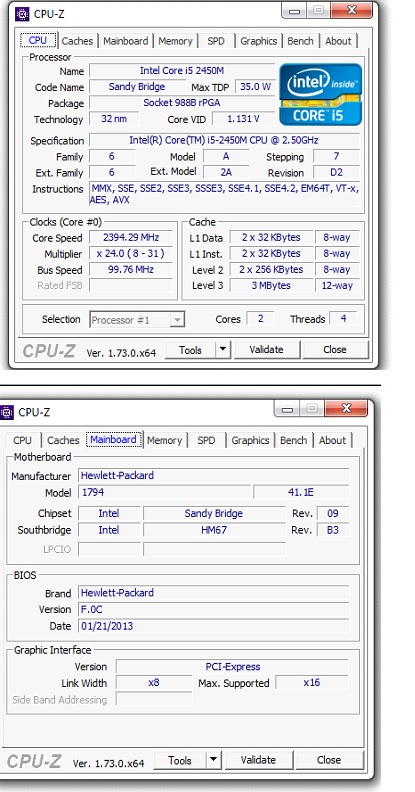The image size is (415, 792).
Task: Click Graphic Interface Version PCI-Express
Action: click(232, 667)
